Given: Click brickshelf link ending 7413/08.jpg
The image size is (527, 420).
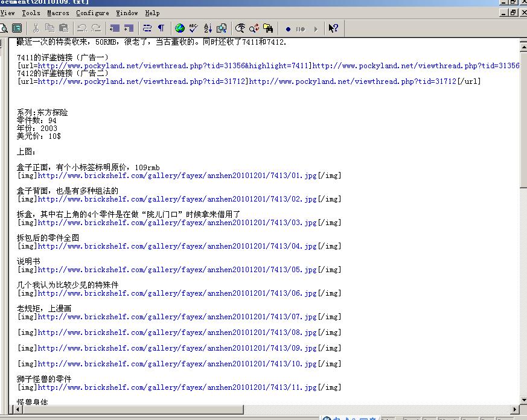Looking at the screenshot, I should pyautogui.click(x=177, y=332).
